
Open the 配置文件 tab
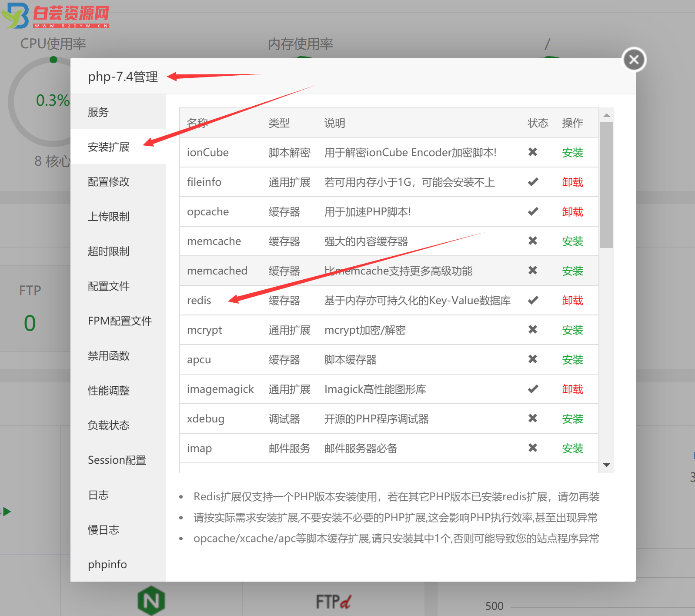118,286
